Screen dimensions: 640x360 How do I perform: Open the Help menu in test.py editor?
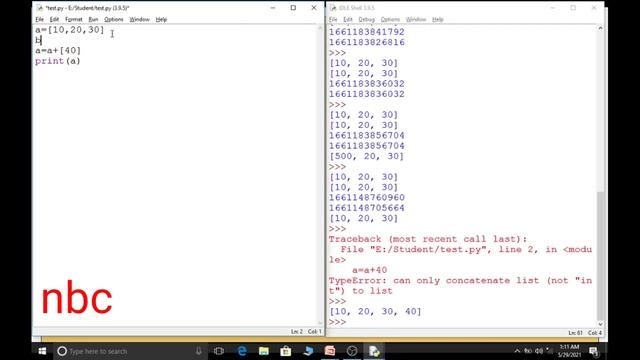(161, 20)
